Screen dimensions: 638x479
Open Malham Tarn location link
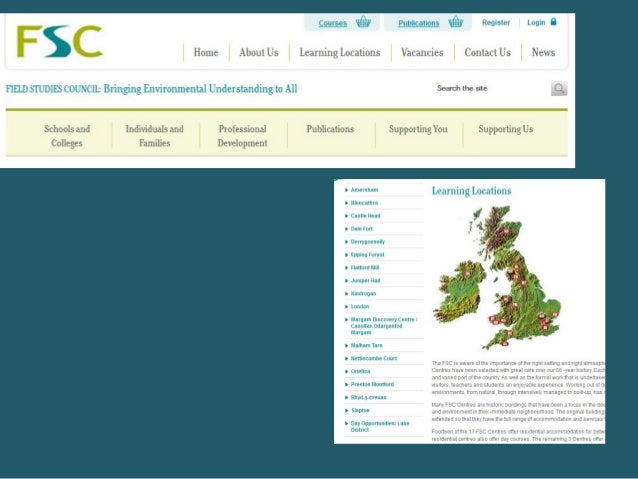[367, 346]
